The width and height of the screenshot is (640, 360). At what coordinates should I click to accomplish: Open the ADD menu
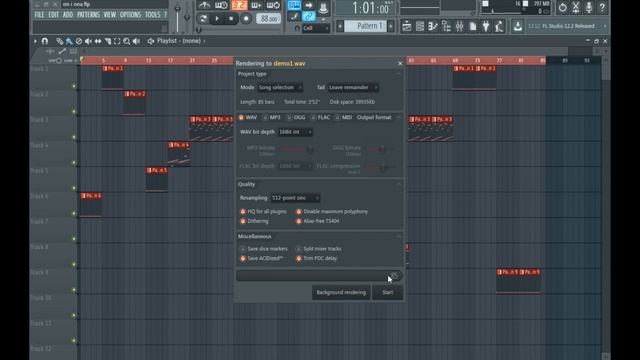click(68, 15)
